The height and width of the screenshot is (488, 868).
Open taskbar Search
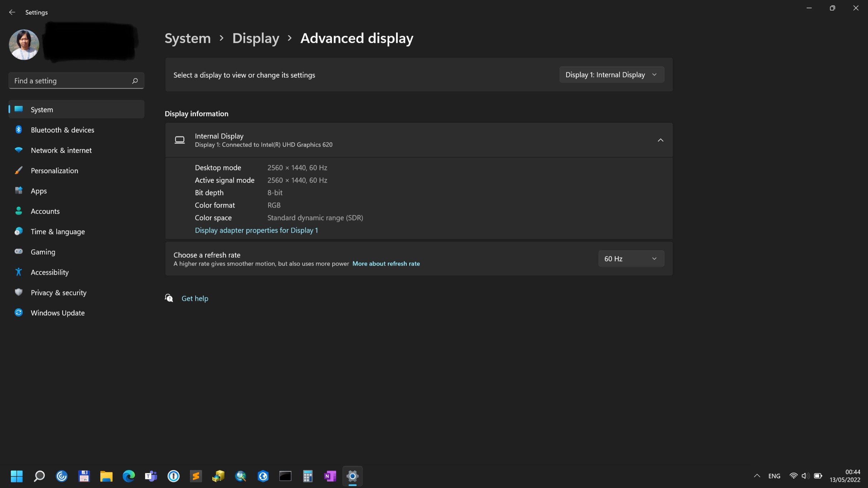pos(39,476)
